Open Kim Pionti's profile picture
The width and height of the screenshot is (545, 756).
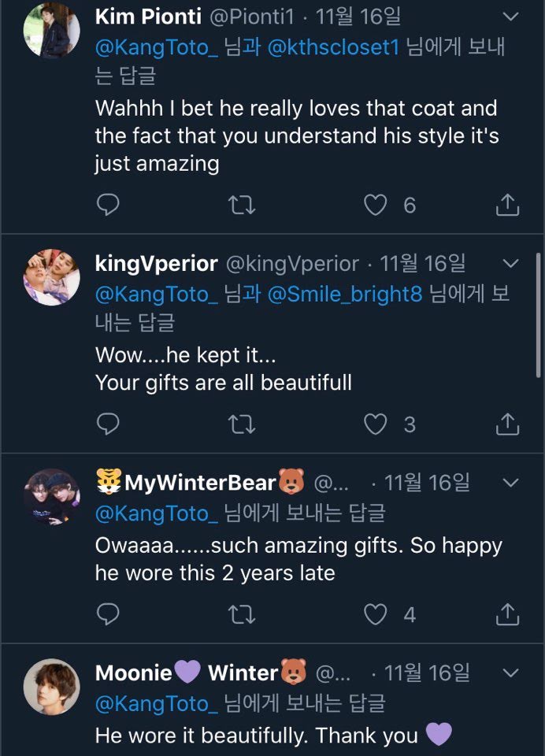52,30
